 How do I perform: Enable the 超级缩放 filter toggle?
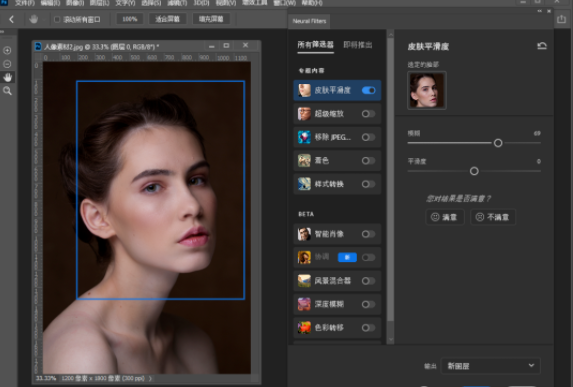click(x=368, y=114)
